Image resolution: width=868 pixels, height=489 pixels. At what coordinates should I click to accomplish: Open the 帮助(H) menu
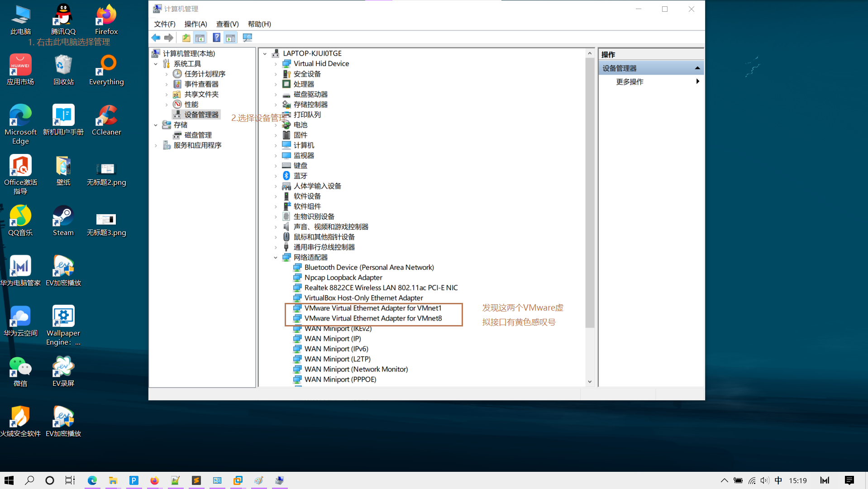click(x=259, y=24)
